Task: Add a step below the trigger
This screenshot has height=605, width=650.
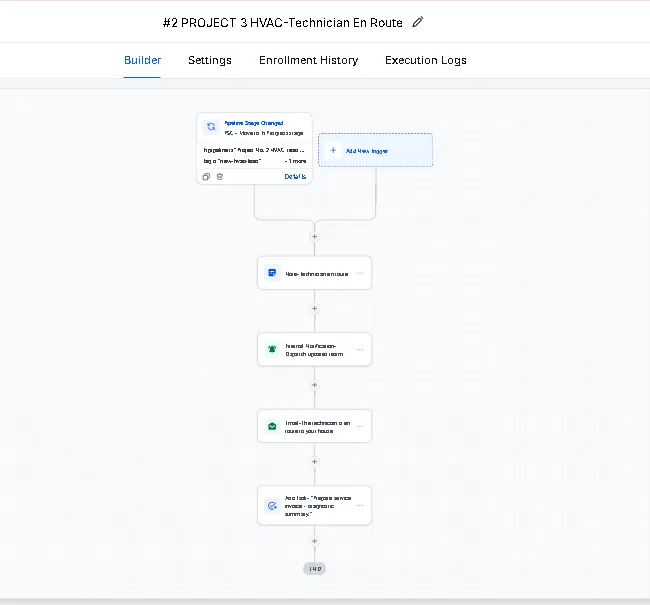Action: 315,237
